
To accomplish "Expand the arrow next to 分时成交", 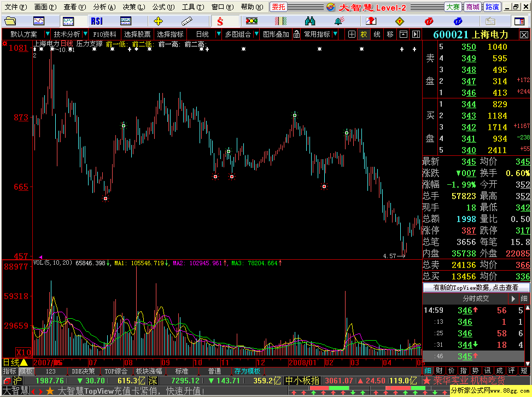I will click(513, 299).
